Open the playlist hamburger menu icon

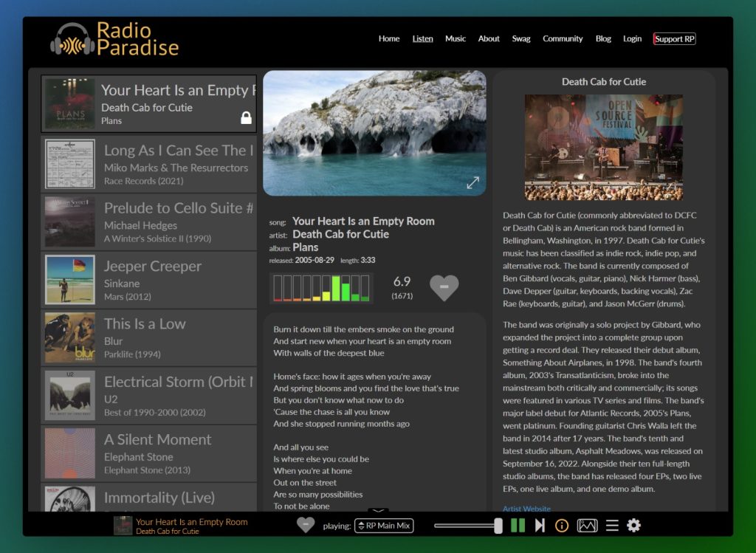click(612, 526)
